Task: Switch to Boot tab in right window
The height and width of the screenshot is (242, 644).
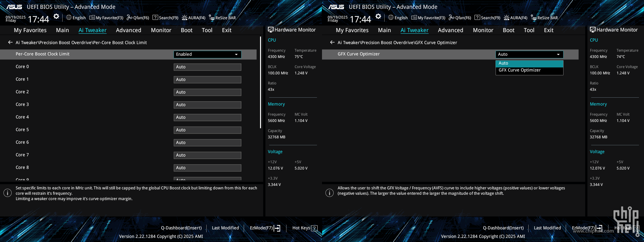Action: (509, 30)
